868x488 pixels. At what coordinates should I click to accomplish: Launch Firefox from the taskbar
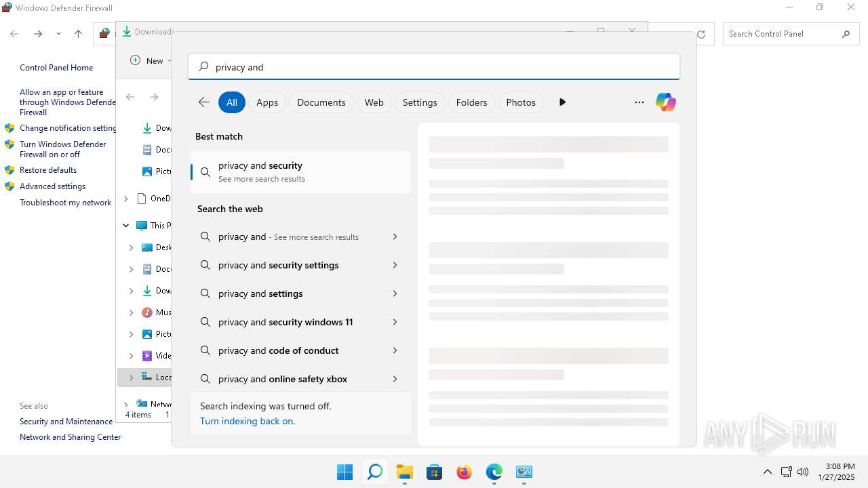[464, 472]
